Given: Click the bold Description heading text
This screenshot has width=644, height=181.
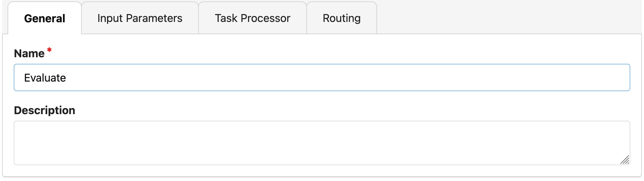Looking at the screenshot, I should (44, 110).
